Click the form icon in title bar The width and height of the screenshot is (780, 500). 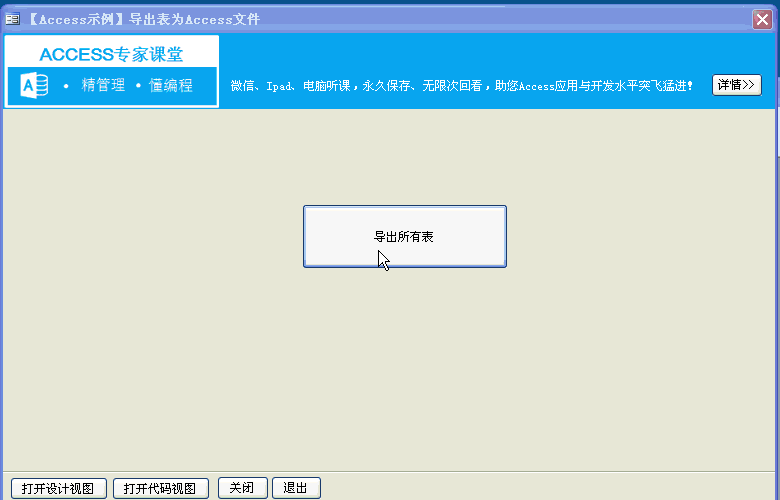[x=12, y=19]
